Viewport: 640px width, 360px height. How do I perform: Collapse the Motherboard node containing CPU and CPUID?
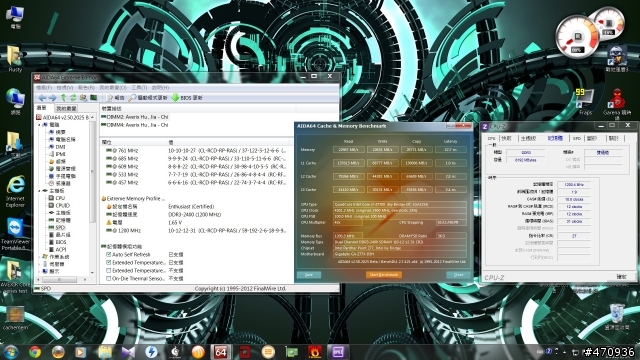(40, 191)
